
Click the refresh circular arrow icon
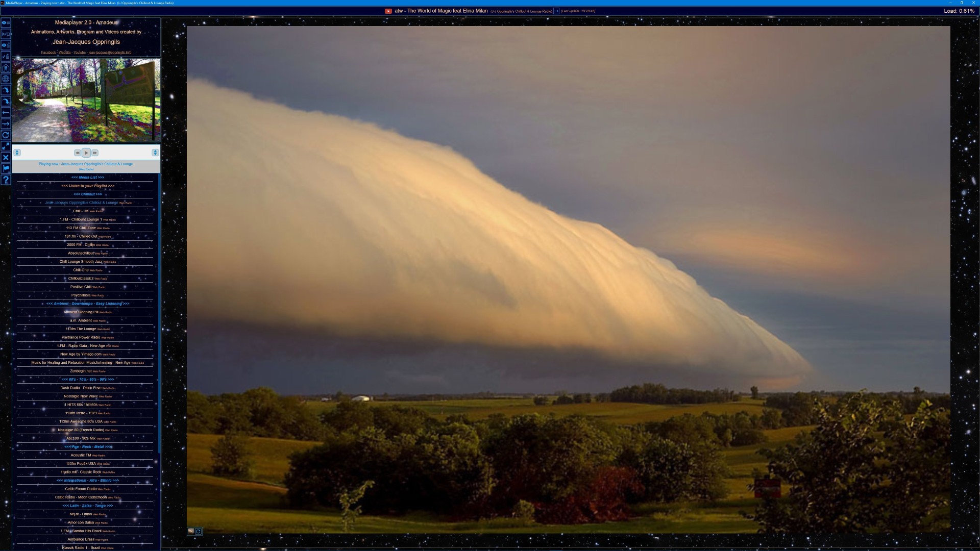(x=6, y=135)
